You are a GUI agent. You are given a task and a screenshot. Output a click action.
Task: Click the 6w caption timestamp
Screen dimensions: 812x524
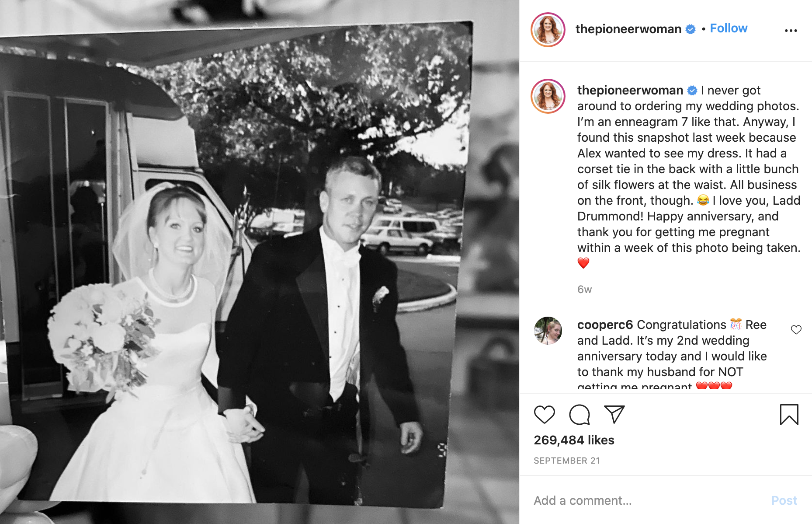click(584, 290)
